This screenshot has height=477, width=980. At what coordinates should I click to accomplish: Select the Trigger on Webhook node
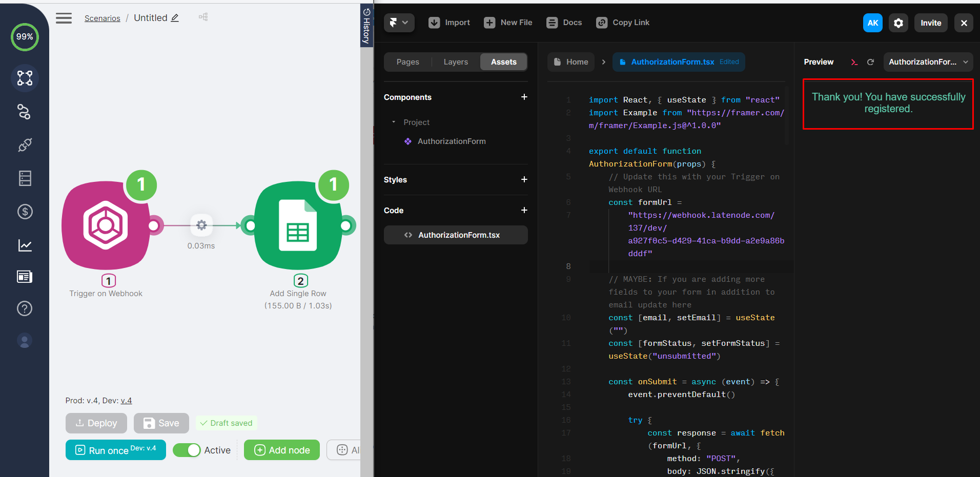[106, 225]
